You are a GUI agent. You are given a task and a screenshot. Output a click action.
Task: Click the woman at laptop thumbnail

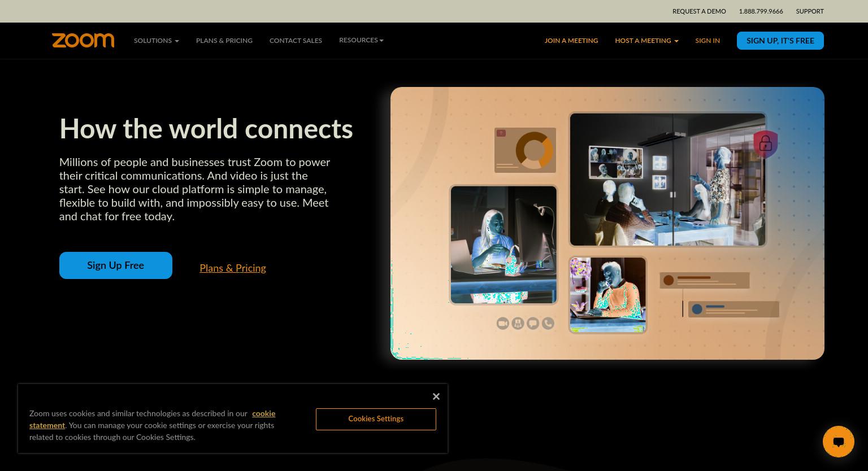[x=504, y=245]
